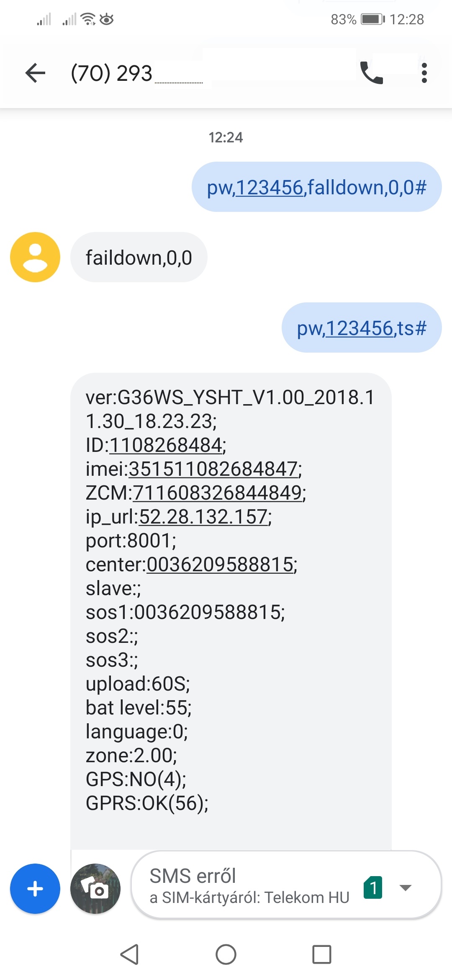This screenshot has height=980, width=452.
Task: Open the three-dot overflow menu
Action: (x=424, y=73)
